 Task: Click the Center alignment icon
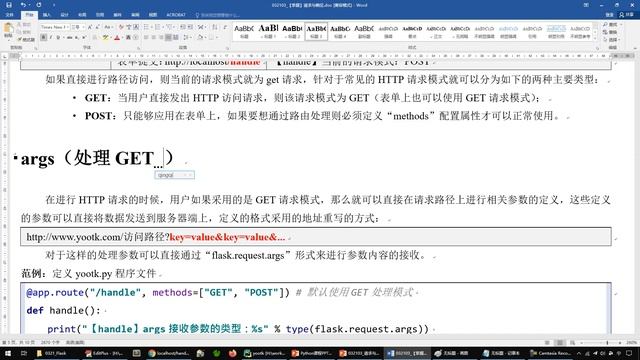[x=154, y=37]
